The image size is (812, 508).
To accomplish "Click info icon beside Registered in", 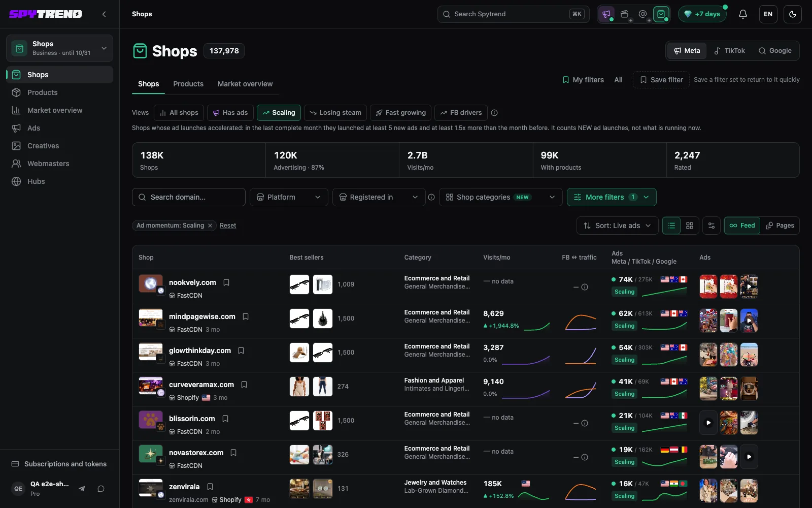I will point(431,197).
